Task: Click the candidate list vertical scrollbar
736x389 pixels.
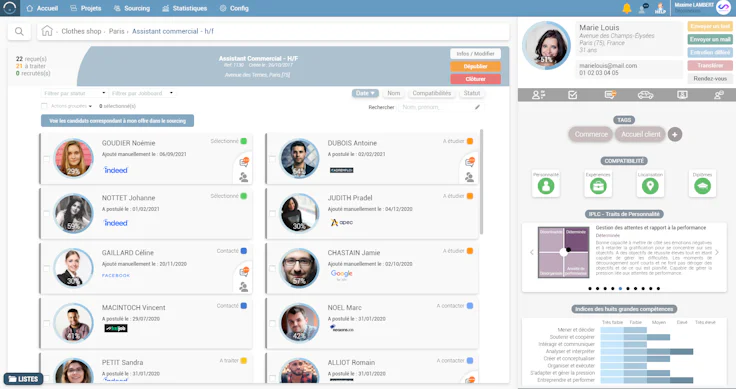Action: [481, 182]
